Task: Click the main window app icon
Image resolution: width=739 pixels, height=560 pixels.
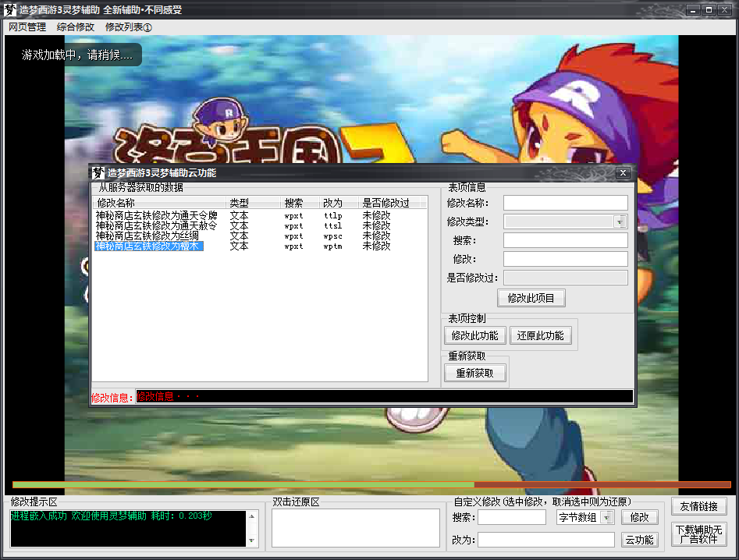Action: click(x=10, y=9)
